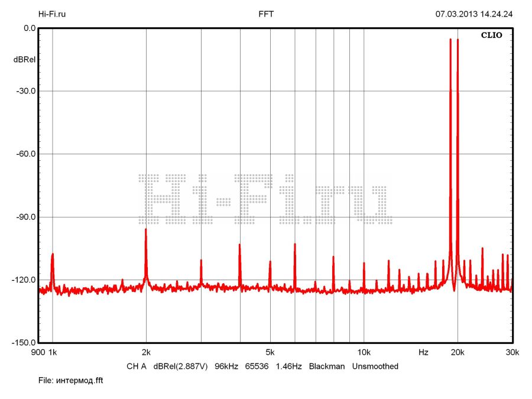Click the date stamp 07.03.2013 14.24.24
This screenshot has width=532, height=399.
pos(475,14)
